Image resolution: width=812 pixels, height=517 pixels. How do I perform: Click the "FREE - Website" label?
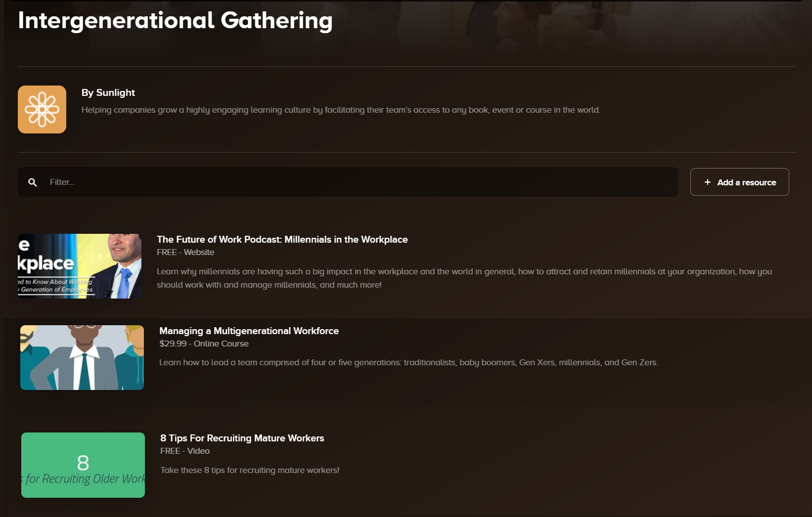[x=185, y=252]
